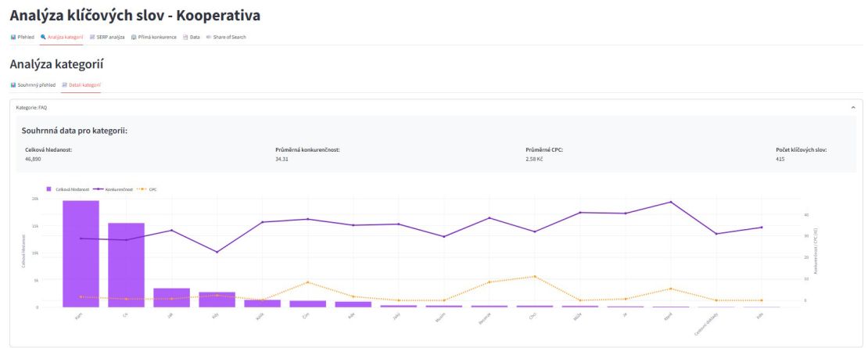Open the Share of Search tab
868x348 pixels.
226,37
